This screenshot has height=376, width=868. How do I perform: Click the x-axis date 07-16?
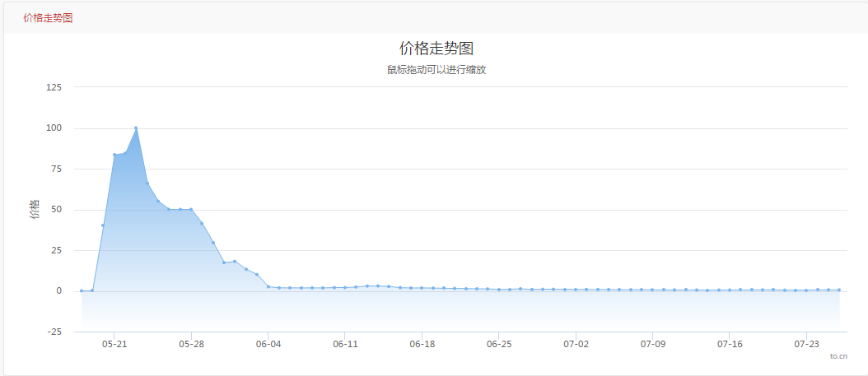click(x=730, y=344)
